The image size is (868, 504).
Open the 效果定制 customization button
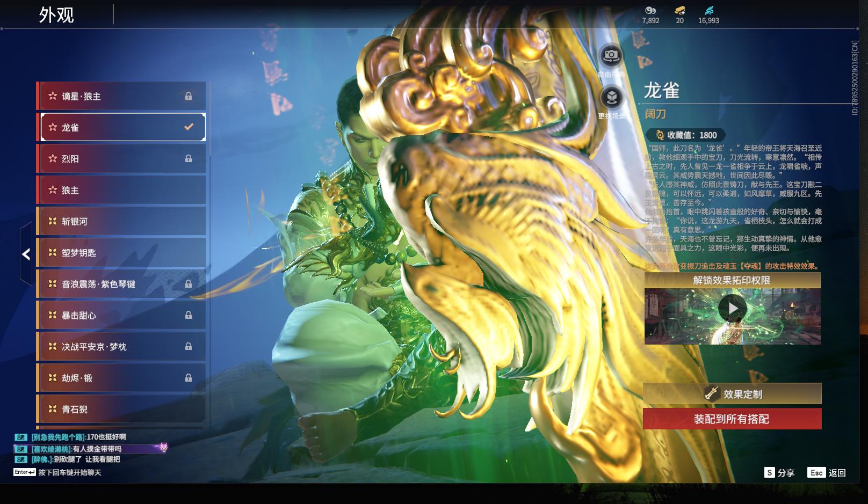click(732, 394)
